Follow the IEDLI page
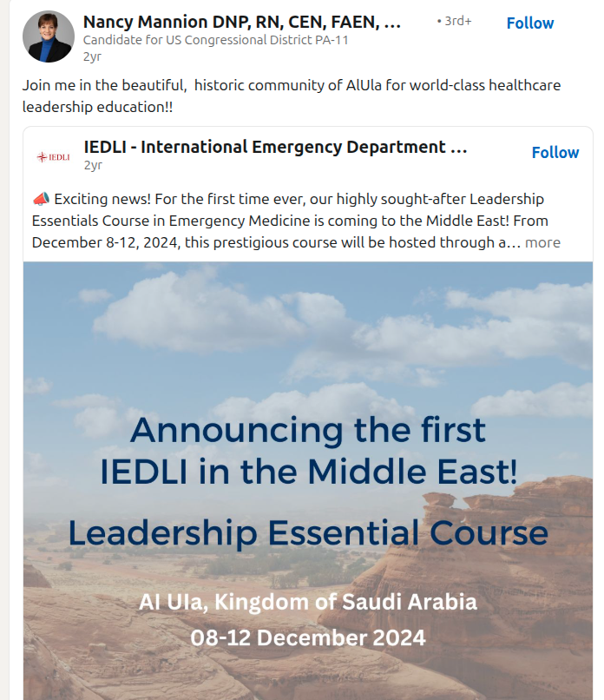The width and height of the screenshot is (604, 700). pos(555,152)
